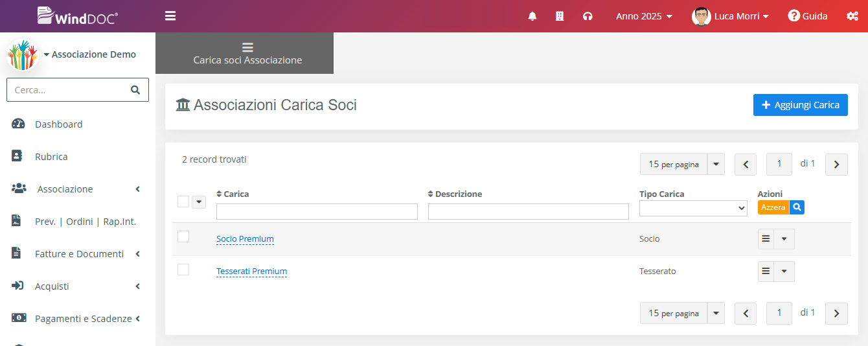Open the Guida help link
Screen dimensions: 868x346
(x=808, y=16)
